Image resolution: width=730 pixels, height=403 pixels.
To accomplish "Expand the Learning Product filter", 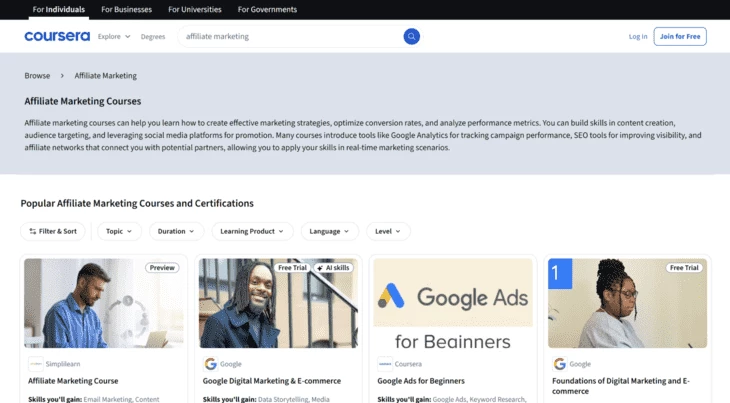I will click(x=252, y=231).
